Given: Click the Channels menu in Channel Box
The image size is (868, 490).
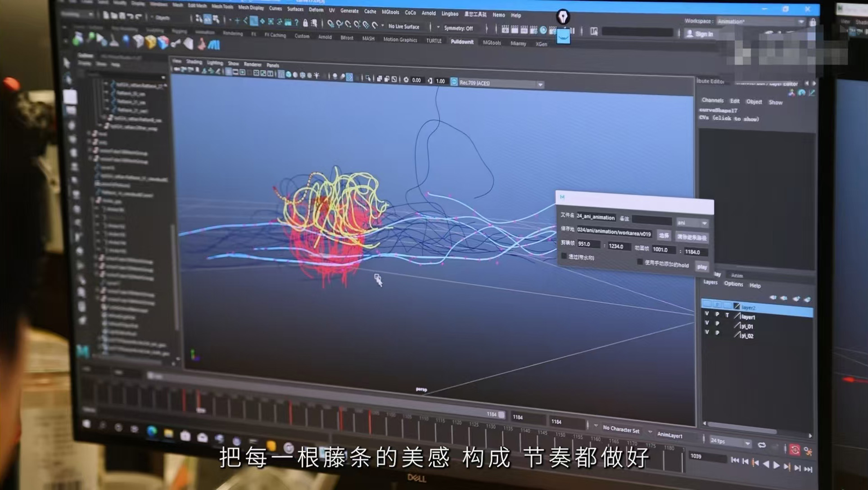Looking at the screenshot, I should 713,100.
